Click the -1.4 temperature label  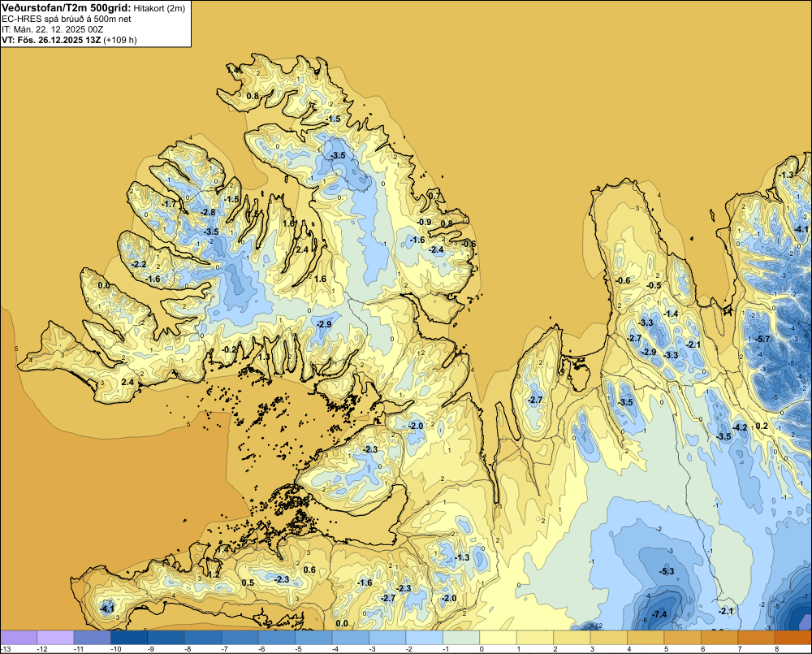click(x=671, y=314)
